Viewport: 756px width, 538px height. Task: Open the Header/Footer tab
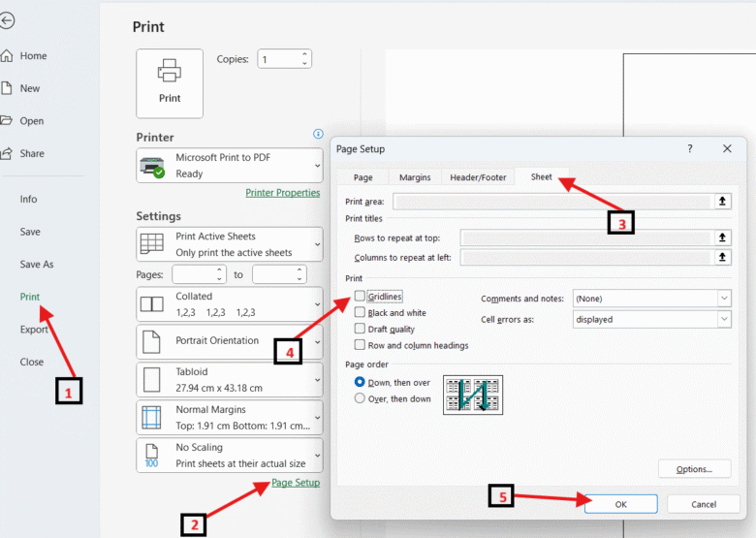click(478, 177)
